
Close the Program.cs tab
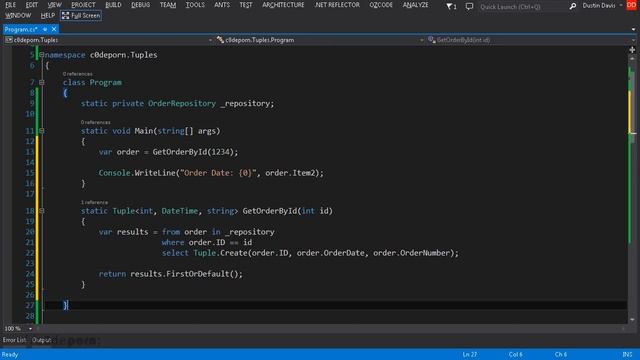tap(54, 29)
